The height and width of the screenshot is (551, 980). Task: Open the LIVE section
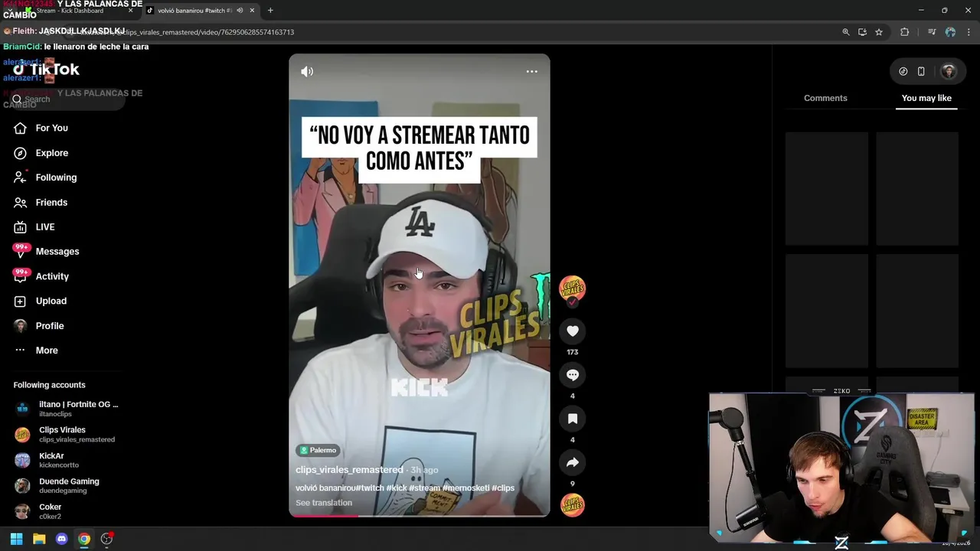tap(45, 227)
